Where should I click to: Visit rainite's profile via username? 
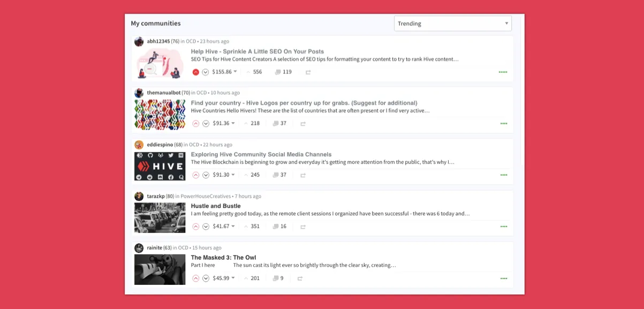click(x=155, y=247)
